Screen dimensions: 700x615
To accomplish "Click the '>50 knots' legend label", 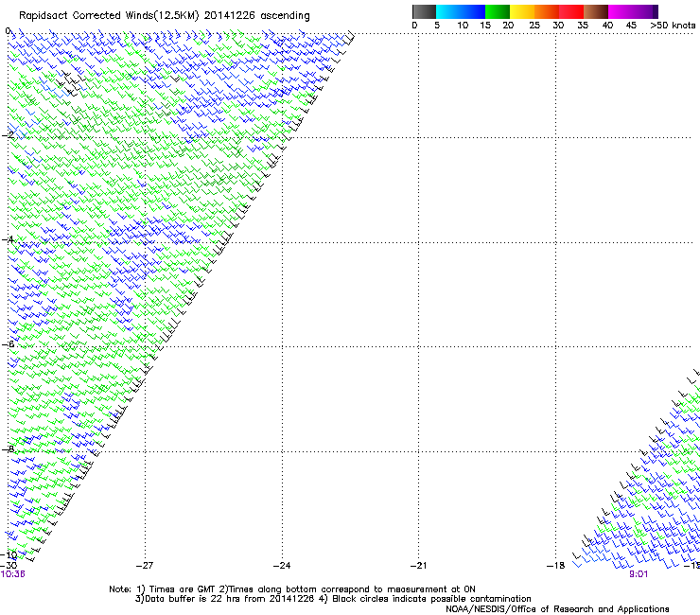I will (673, 26).
